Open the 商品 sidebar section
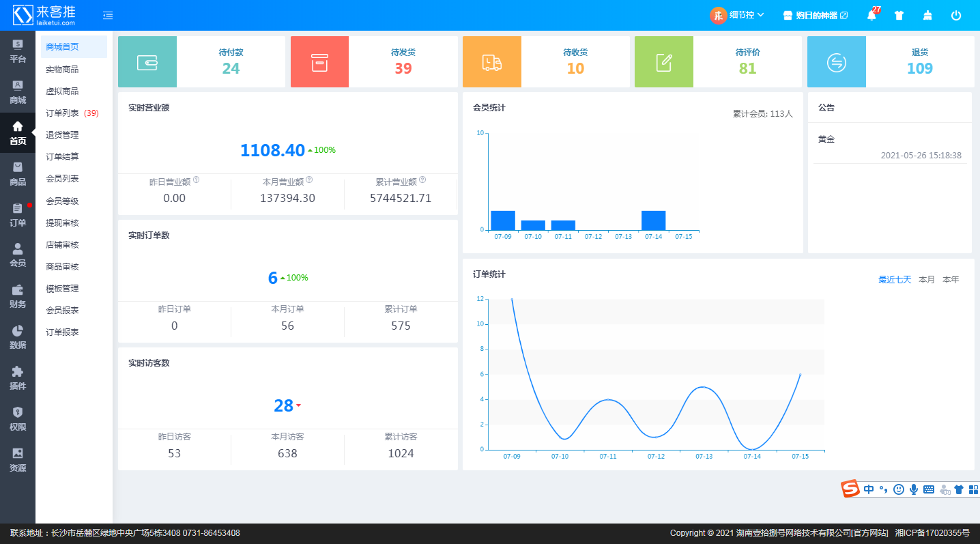Viewport: 980px width, 544px height. [x=18, y=174]
